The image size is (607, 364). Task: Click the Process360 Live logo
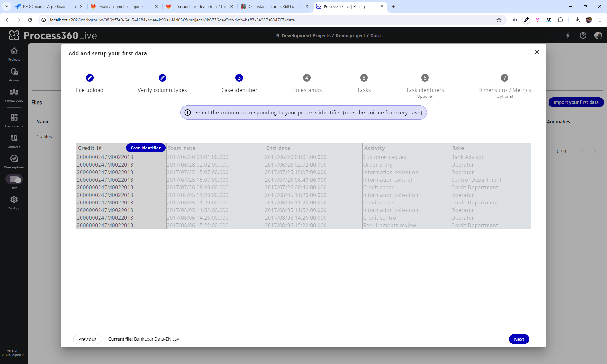(x=53, y=35)
